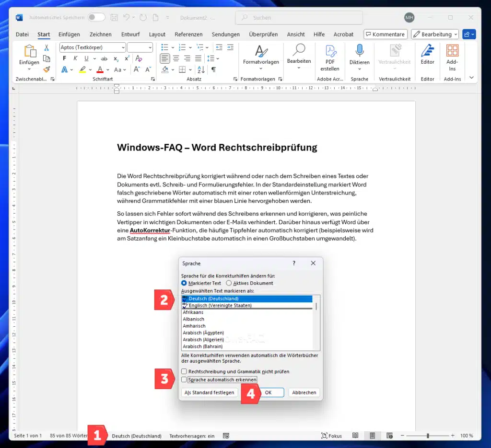This screenshot has width=491, height=448.
Task: Click the Italic formatting icon
Action: pyautogui.click(x=75, y=58)
